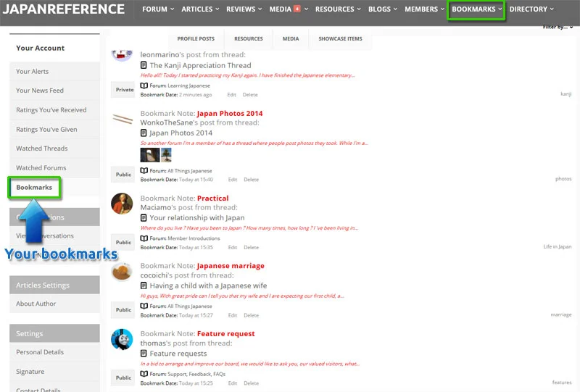Open the palm tree photo thumbnail
Image resolution: width=580 pixels, height=392 pixels.
tap(166, 155)
